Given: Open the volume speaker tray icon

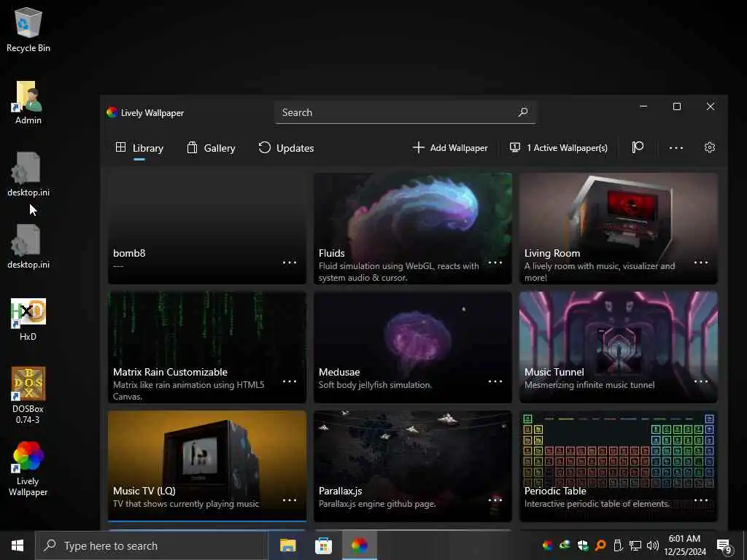Looking at the screenshot, I should click(653, 545).
